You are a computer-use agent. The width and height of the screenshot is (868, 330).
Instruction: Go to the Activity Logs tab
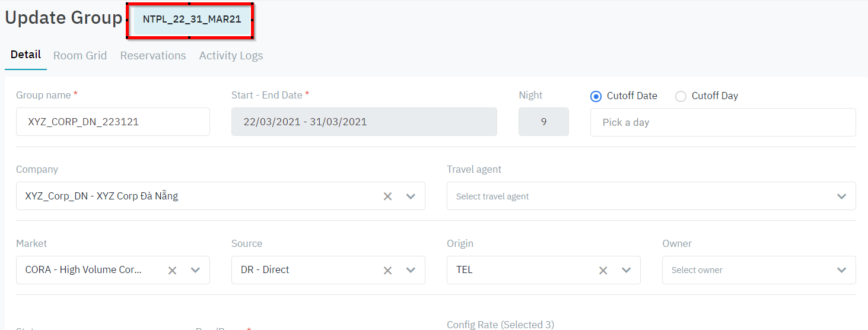tap(231, 56)
